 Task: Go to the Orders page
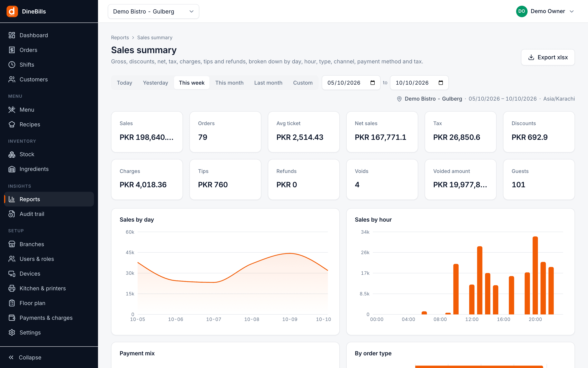pyautogui.click(x=49, y=50)
